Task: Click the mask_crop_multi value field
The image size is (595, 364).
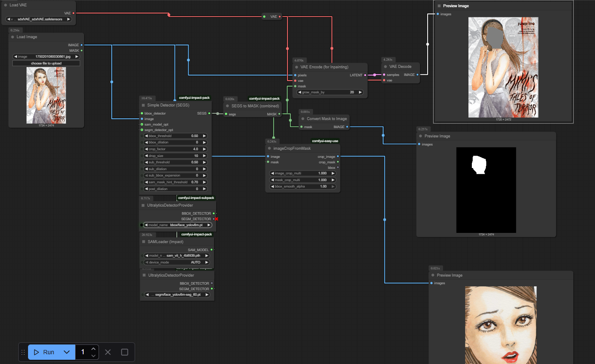Action: point(303,180)
